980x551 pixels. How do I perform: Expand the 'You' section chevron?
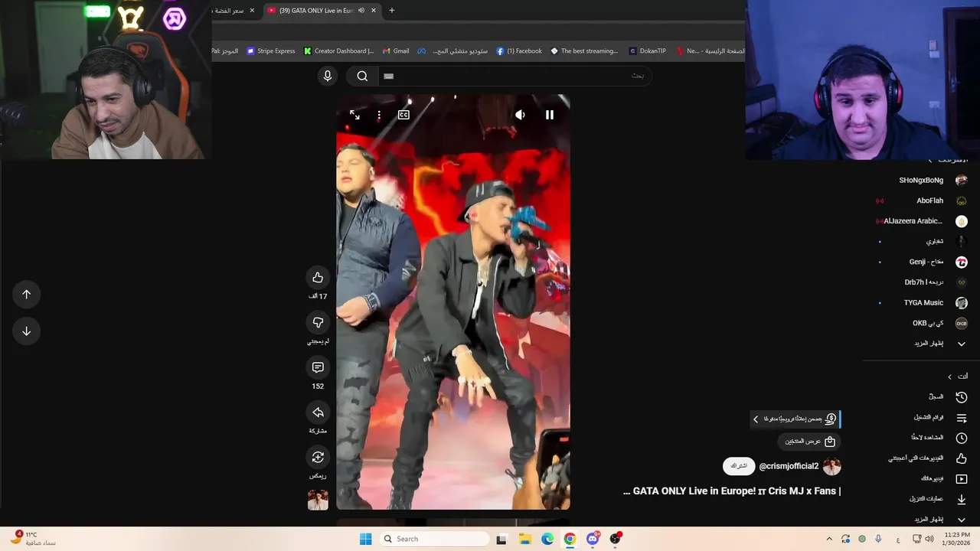point(950,377)
